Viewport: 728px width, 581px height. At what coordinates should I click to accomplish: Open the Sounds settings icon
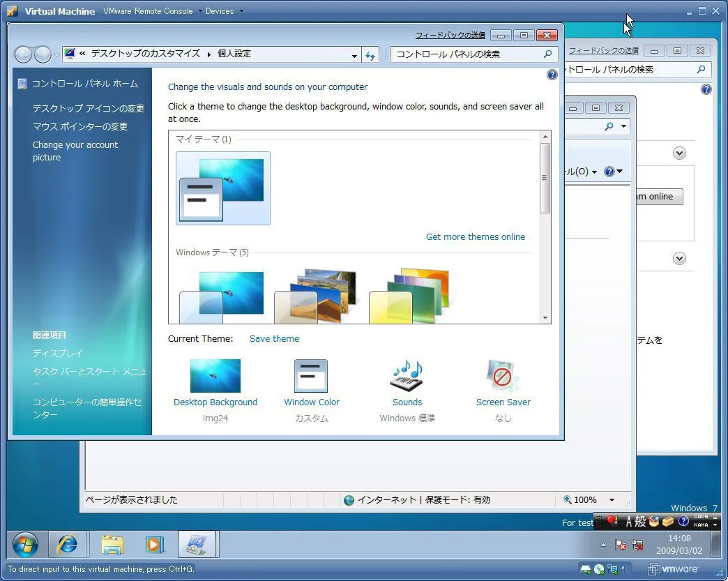click(407, 377)
